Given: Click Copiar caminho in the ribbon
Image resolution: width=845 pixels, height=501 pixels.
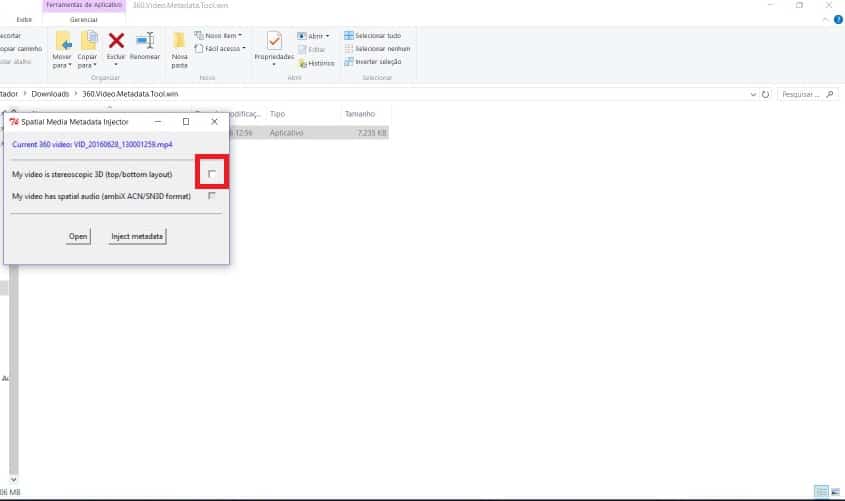Looking at the screenshot, I should point(20,48).
